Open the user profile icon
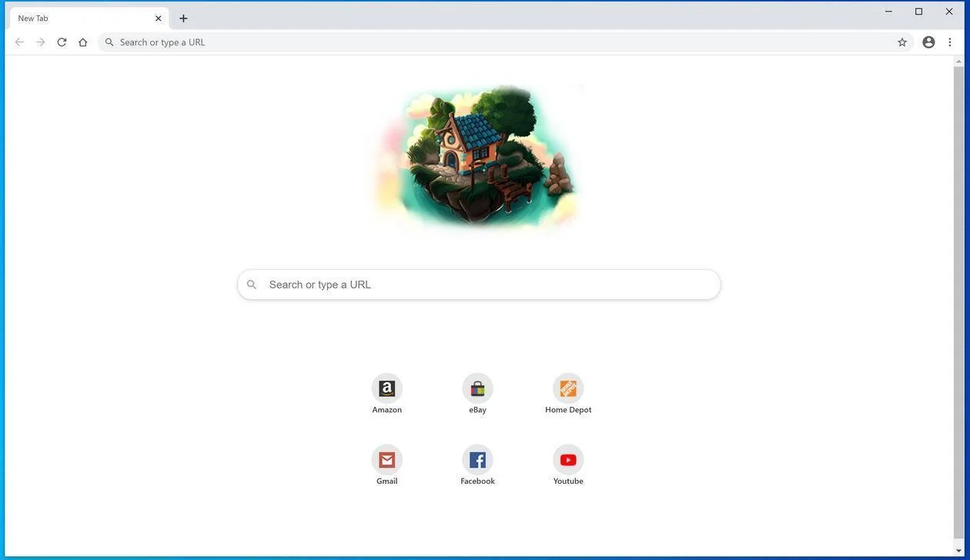The image size is (970, 560). 928,42
